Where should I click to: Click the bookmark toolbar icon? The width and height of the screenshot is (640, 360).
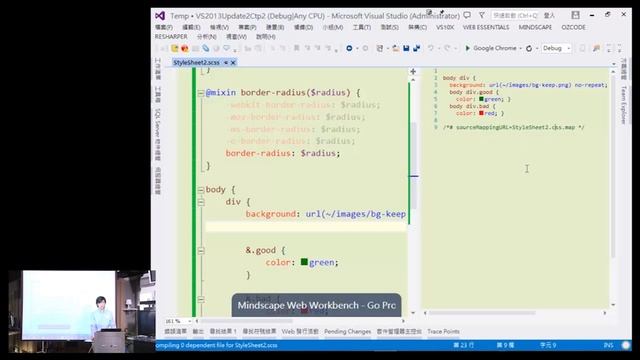tap(297, 48)
